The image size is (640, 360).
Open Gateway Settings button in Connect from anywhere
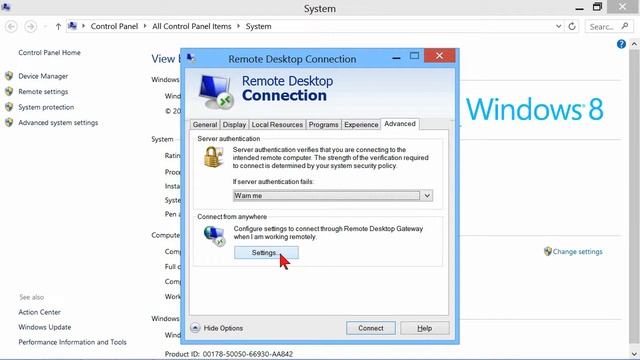click(x=266, y=253)
